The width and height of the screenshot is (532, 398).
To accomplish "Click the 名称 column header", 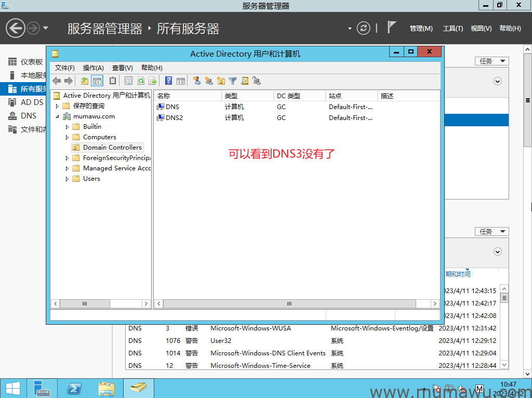I will (187, 96).
